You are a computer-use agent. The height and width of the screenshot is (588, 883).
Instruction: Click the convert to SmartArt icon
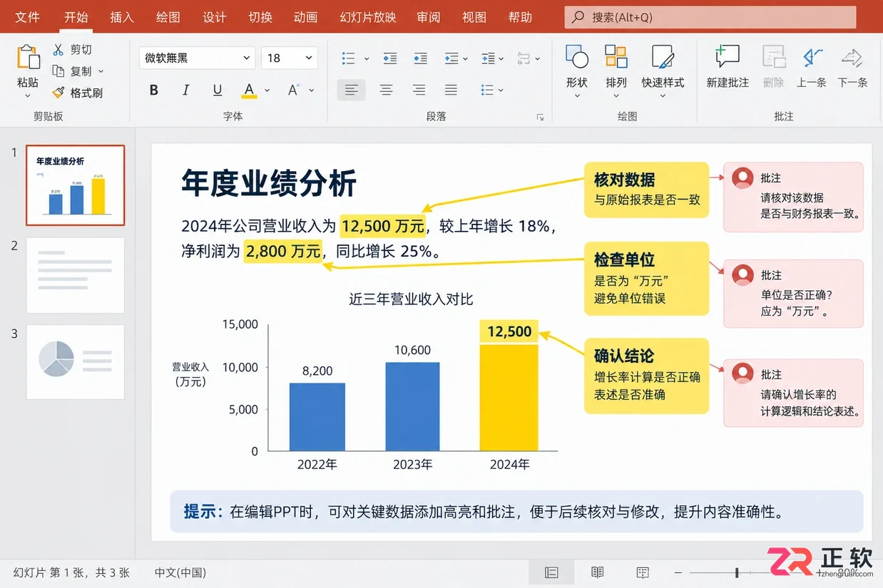coord(524,58)
